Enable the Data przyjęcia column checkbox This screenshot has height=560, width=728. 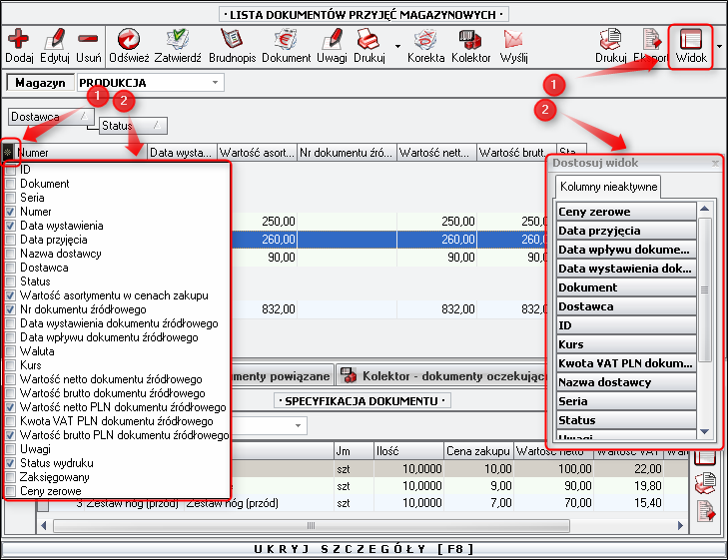pyautogui.click(x=11, y=241)
